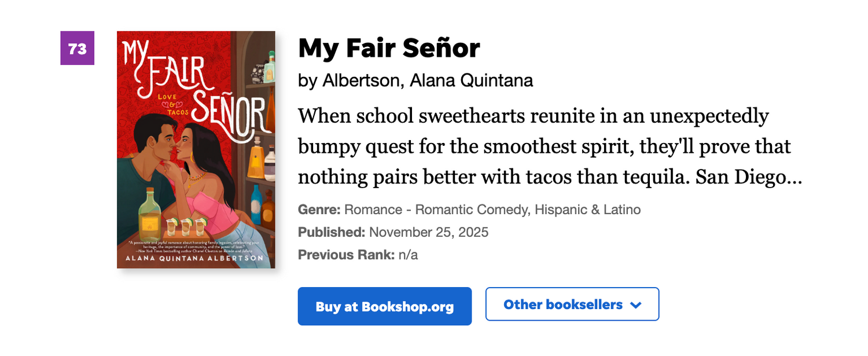The image size is (868, 356).
Task: Click the author name Albertson, Alana Quintana
Action: [x=415, y=80]
